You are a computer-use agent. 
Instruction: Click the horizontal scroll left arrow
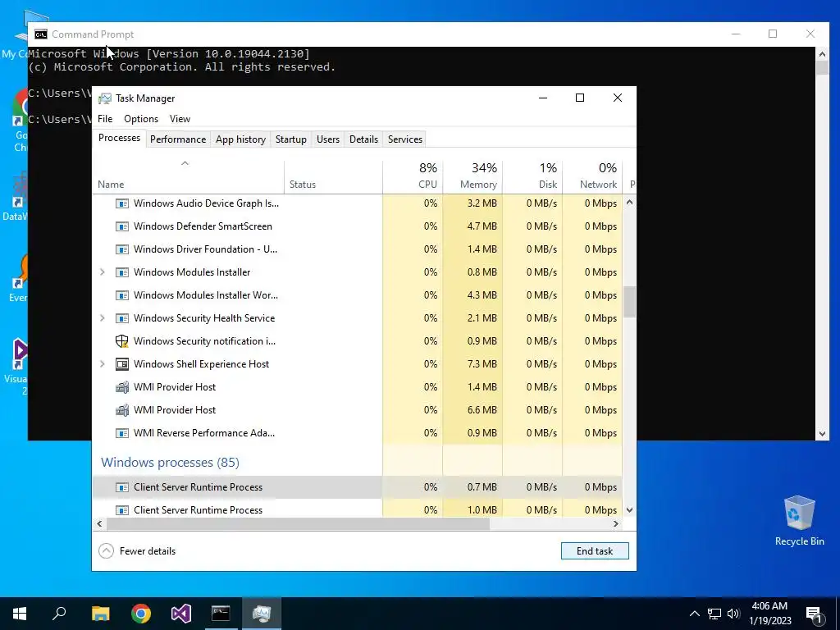99,524
